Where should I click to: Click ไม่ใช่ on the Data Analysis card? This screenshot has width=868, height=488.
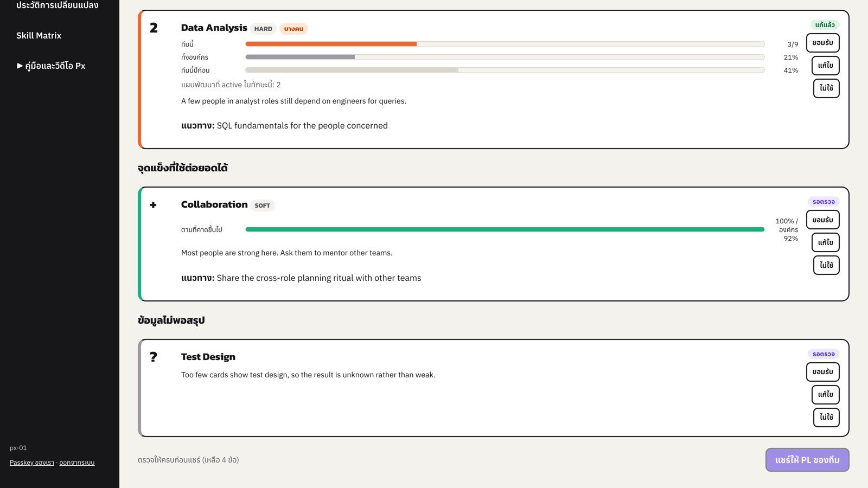pyautogui.click(x=826, y=88)
